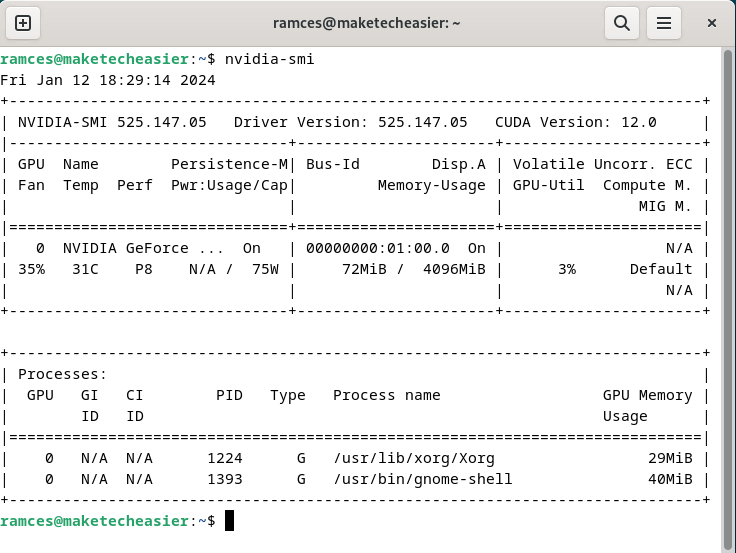
Task: Click the cursor at the bottom prompt
Action: pos(229,521)
